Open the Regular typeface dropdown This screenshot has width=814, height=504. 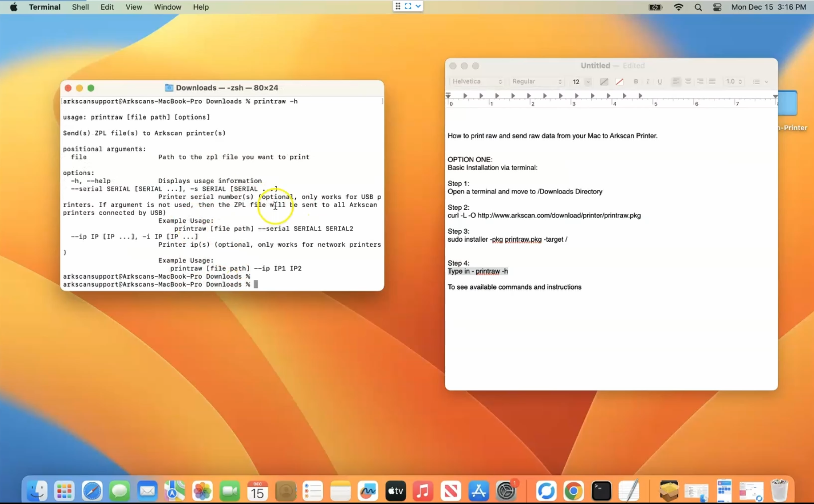[x=536, y=81]
